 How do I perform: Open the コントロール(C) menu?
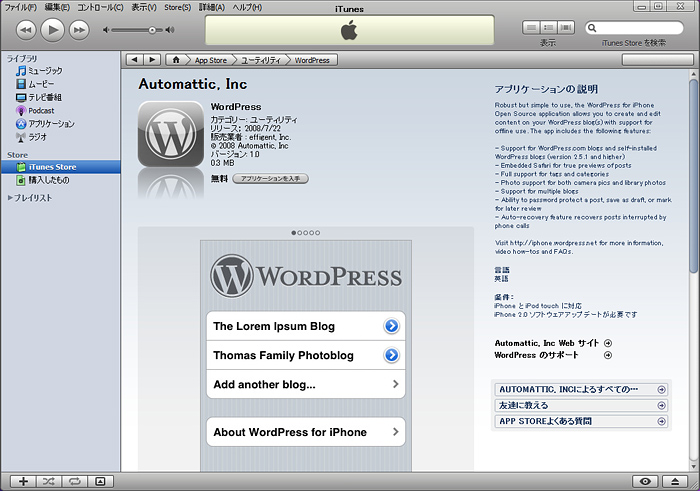coord(100,7)
